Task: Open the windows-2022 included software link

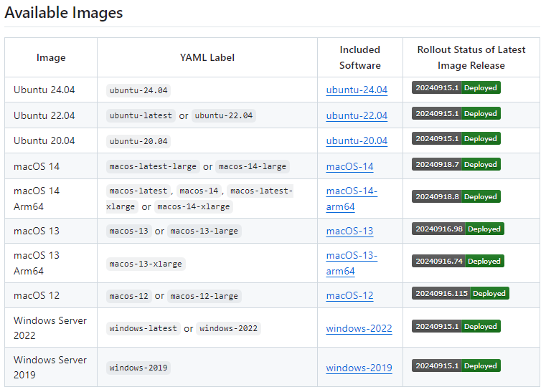Action: point(359,328)
